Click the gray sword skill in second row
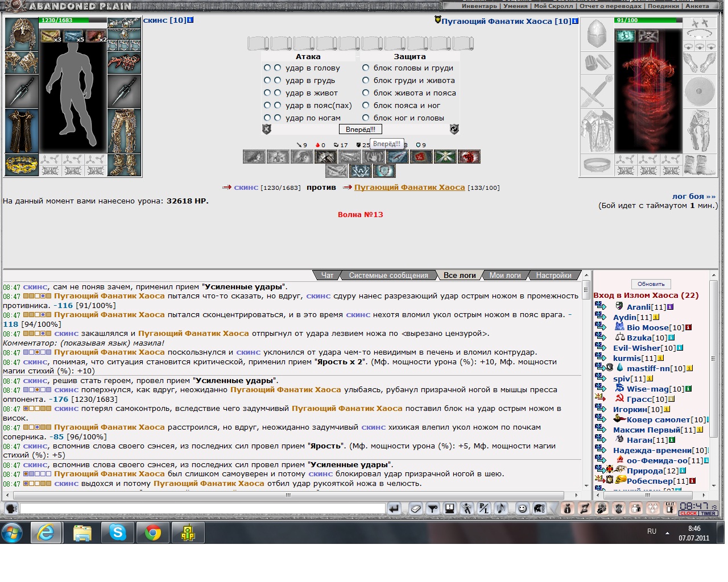Image resolution: width=728 pixels, height=582 pixels. pos(337,171)
